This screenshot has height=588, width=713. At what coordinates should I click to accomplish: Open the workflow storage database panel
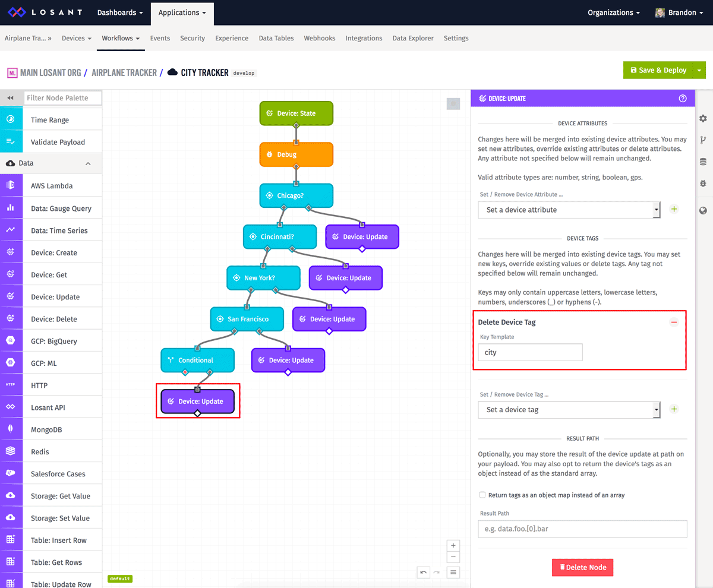(703, 161)
